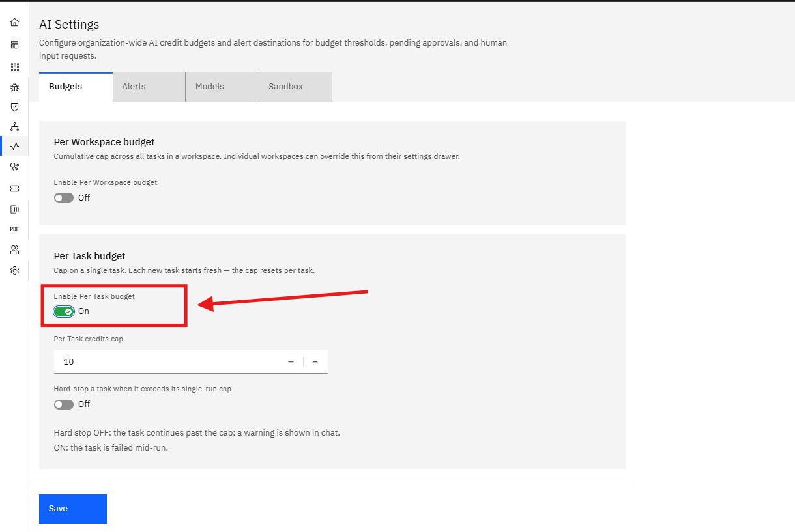Click 'ON: the task is failed mid-run' text
This screenshot has height=532, width=795.
pos(111,448)
